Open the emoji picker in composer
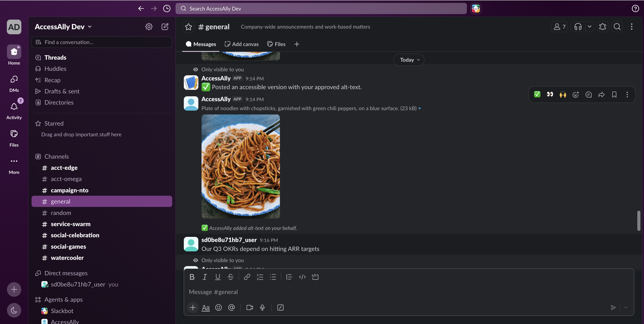The image size is (644, 324). [218, 307]
